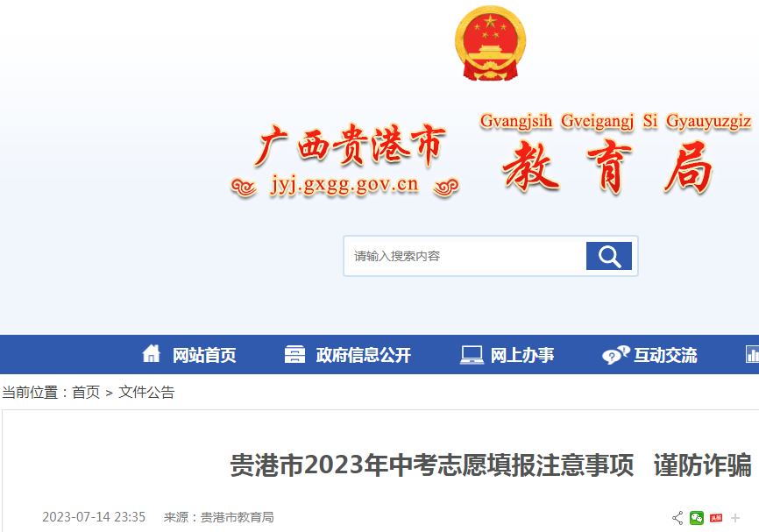
Task: Click the laptop icon beside 网上办事
Action: coord(472,355)
